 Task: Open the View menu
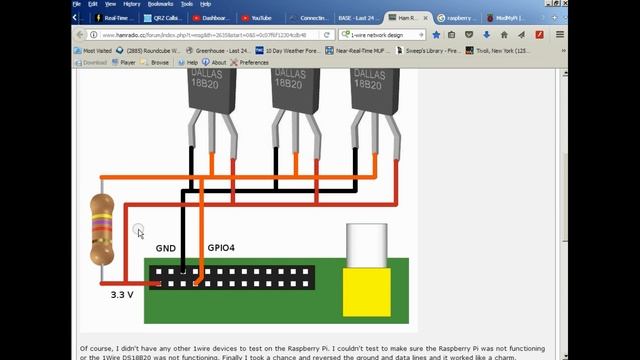coord(110,4)
